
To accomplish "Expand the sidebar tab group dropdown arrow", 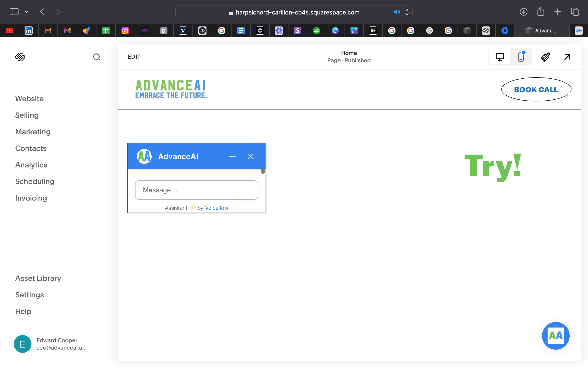I will click(x=27, y=12).
